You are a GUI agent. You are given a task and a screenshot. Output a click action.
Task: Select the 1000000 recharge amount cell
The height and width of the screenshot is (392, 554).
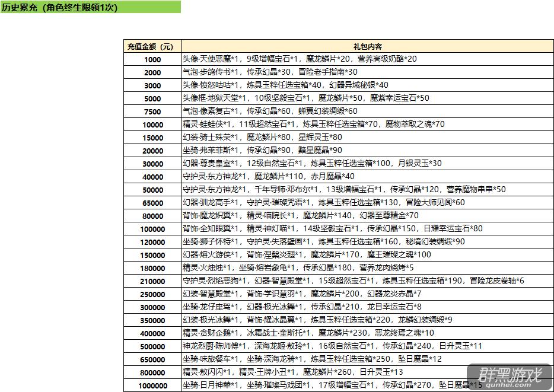(152, 385)
